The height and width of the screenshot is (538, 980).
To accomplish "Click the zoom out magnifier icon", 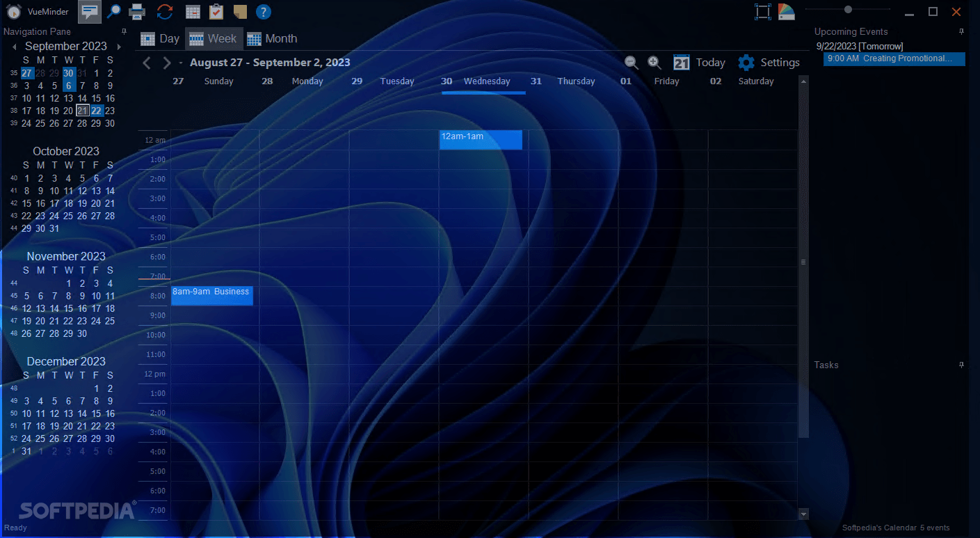I will 632,62.
